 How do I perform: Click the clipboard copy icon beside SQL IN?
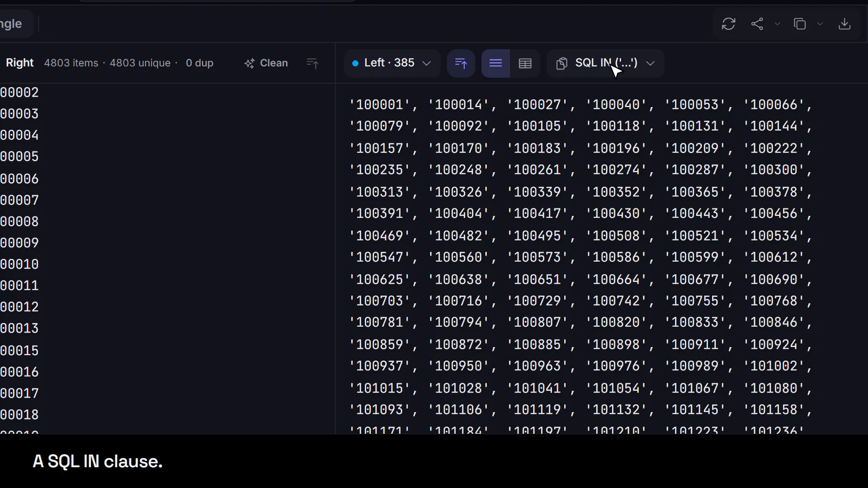pos(561,63)
